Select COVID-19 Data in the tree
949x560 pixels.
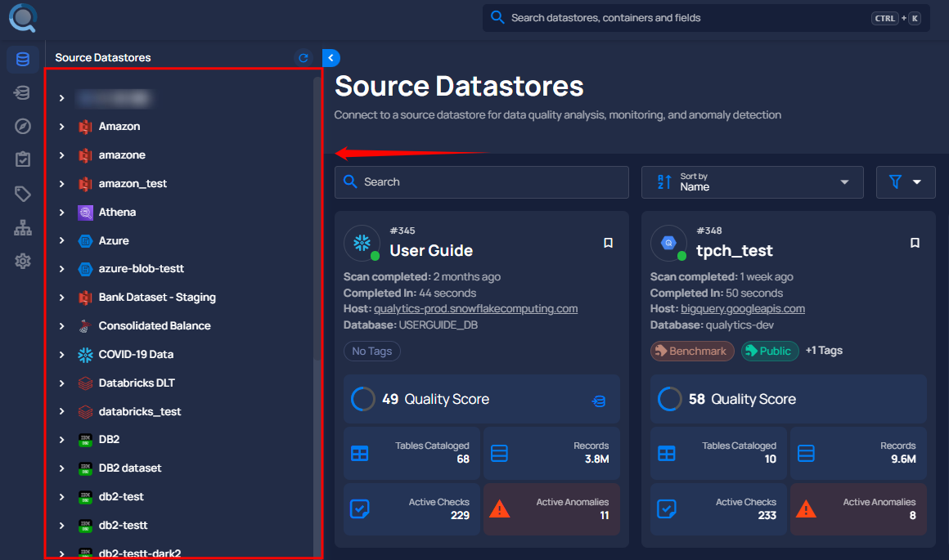(136, 354)
